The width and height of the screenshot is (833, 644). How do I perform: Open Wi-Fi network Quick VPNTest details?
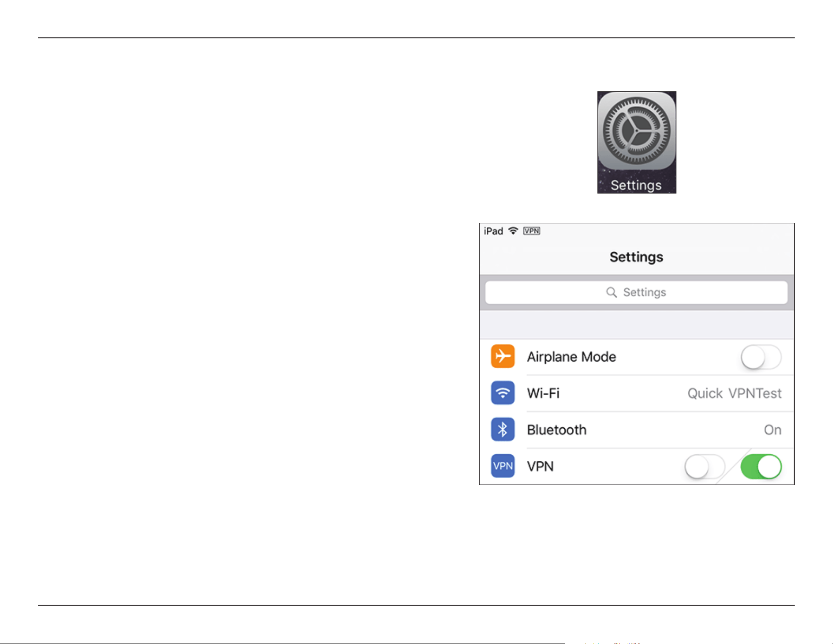[734, 393]
